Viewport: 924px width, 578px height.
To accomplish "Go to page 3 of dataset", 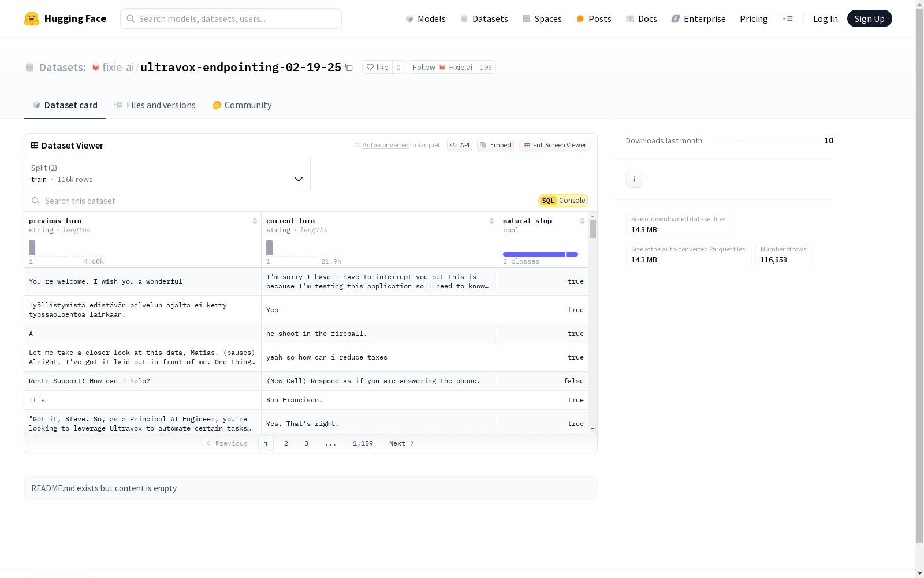I will pos(306,443).
